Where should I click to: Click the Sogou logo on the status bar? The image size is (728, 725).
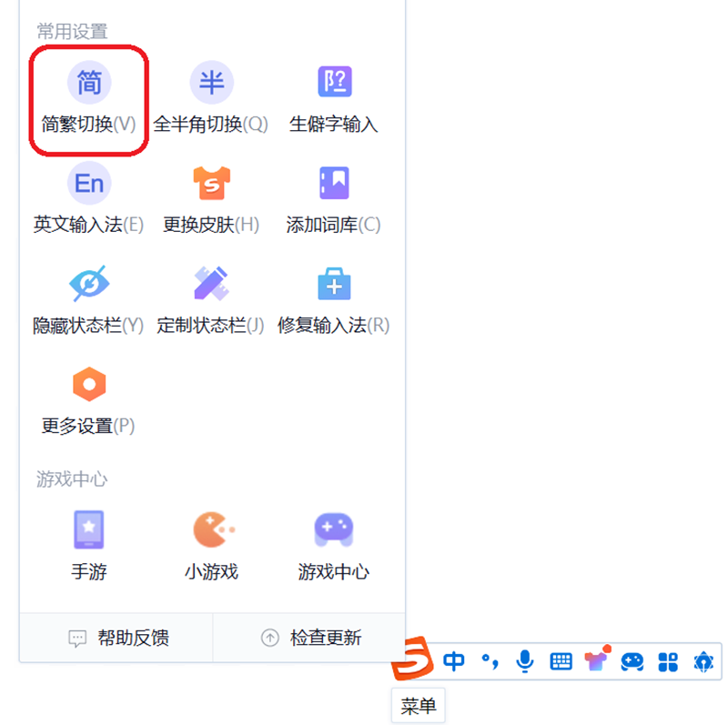click(x=414, y=662)
